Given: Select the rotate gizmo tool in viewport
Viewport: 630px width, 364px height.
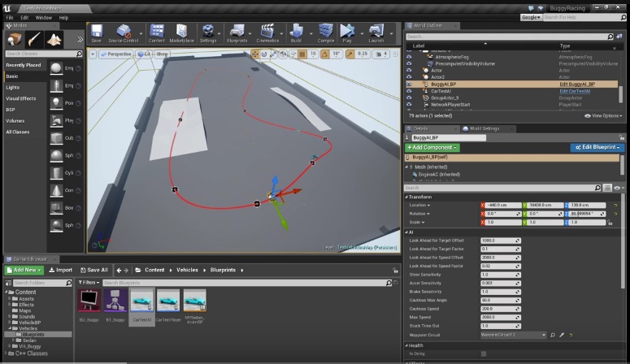Looking at the screenshot, I should [x=264, y=54].
